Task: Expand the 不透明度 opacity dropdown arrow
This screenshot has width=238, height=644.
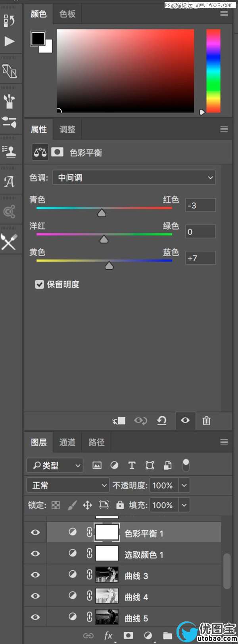Action: point(184,485)
